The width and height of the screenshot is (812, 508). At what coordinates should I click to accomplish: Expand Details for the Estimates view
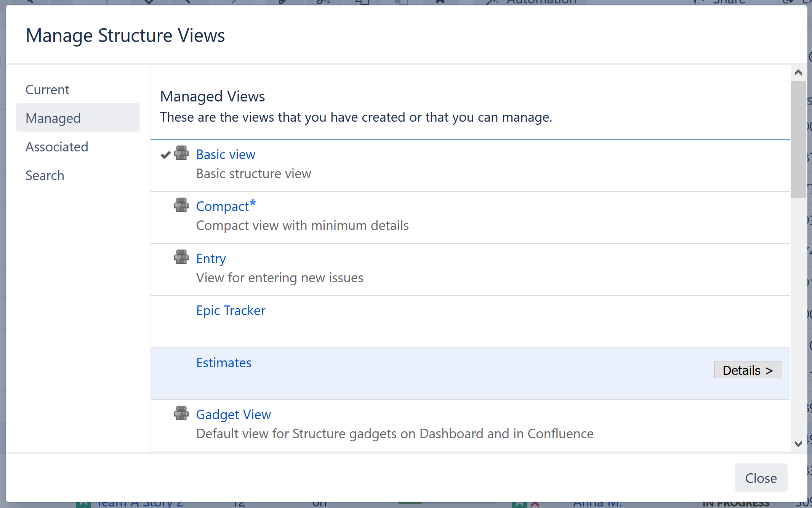[748, 370]
